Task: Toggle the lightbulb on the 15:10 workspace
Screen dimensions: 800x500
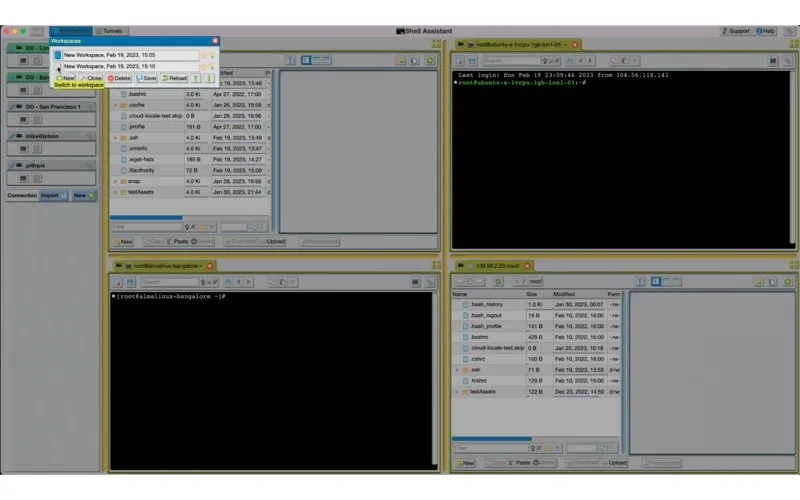Action: point(212,66)
